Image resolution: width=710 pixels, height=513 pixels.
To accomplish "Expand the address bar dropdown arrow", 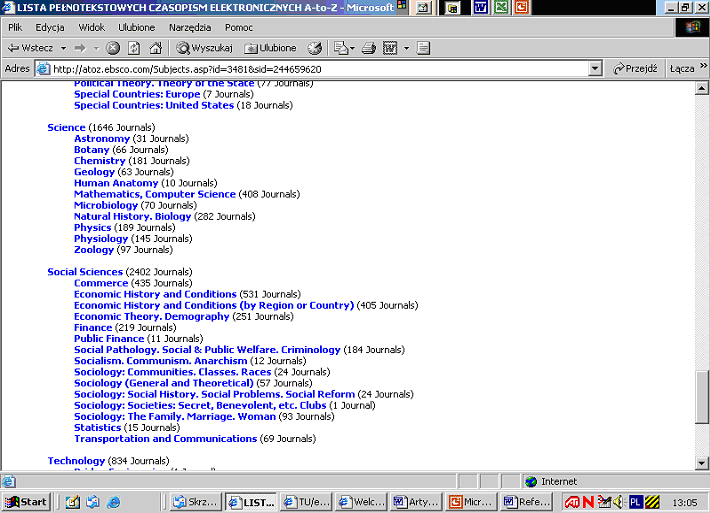I will tap(595, 69).
